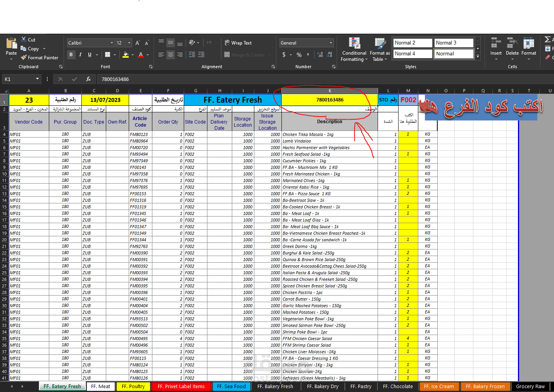The height and width of the screenshot is (392, 554).
Task: Toggle underline formatting
Action: tap(90, 55)
